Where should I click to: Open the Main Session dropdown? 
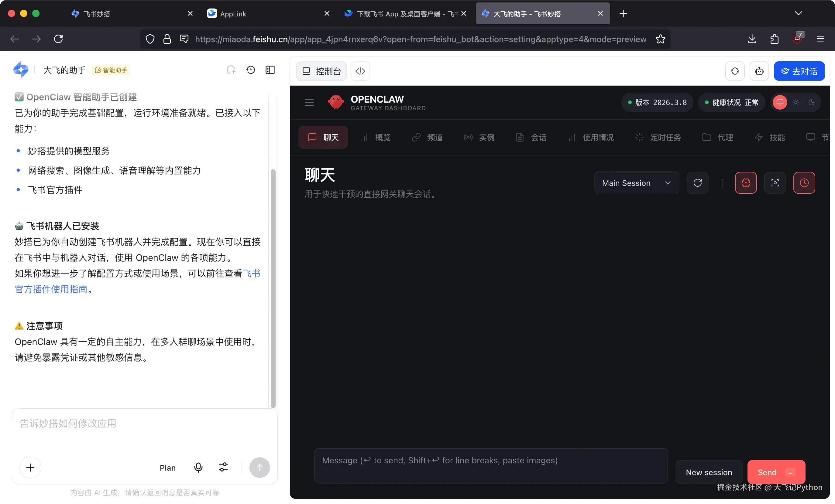click(x=637, y=183)
